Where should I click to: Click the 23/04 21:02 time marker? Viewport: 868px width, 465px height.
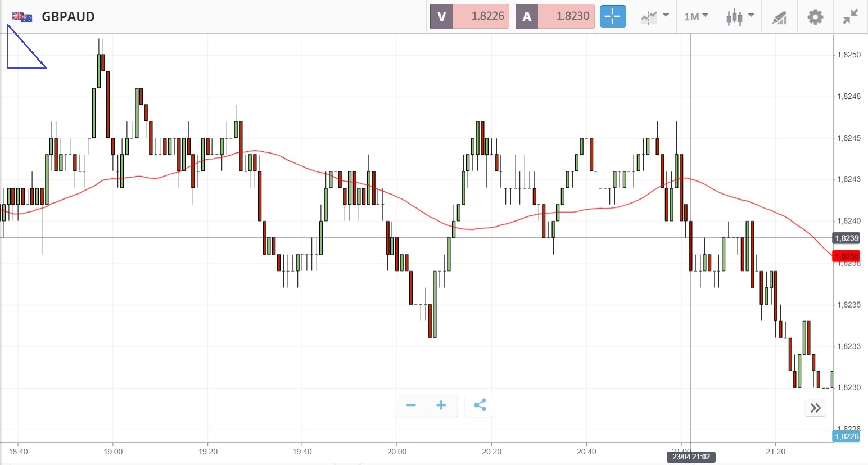pos(691,457)
